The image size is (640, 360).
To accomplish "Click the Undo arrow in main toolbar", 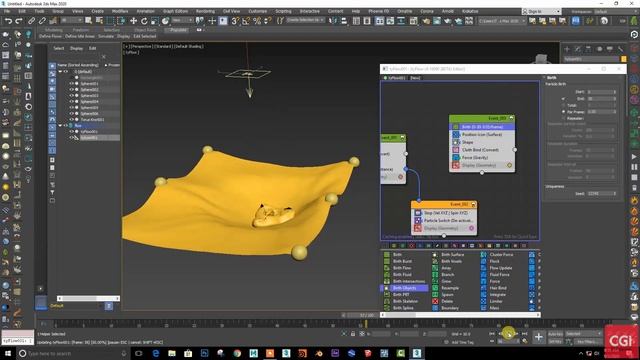I will pos(8,21).
